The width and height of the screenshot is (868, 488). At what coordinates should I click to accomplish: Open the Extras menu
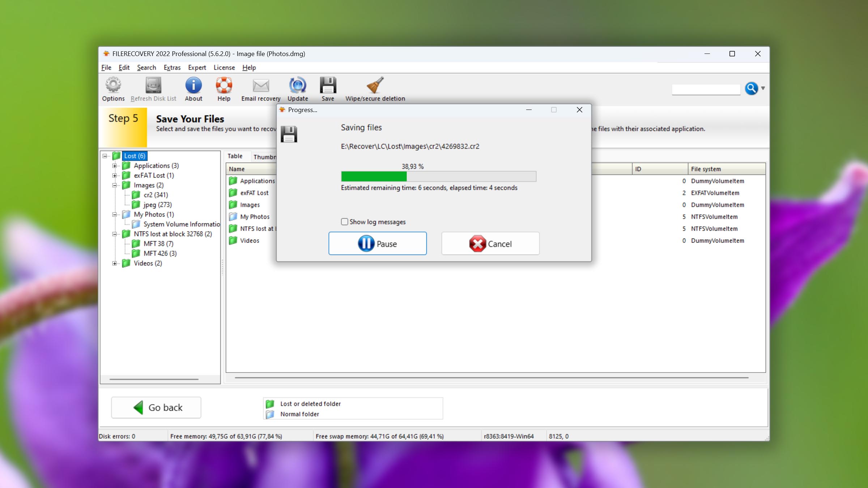(172, 68)
